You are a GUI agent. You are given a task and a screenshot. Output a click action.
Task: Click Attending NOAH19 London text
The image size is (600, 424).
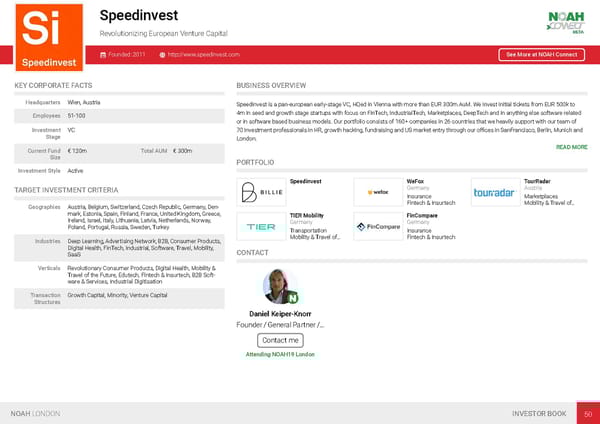coord(280,355)
